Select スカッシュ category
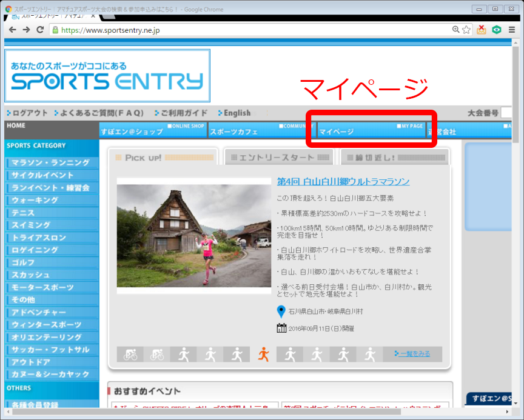Viewport: 524px width, 420px height. tap(52, 275)
